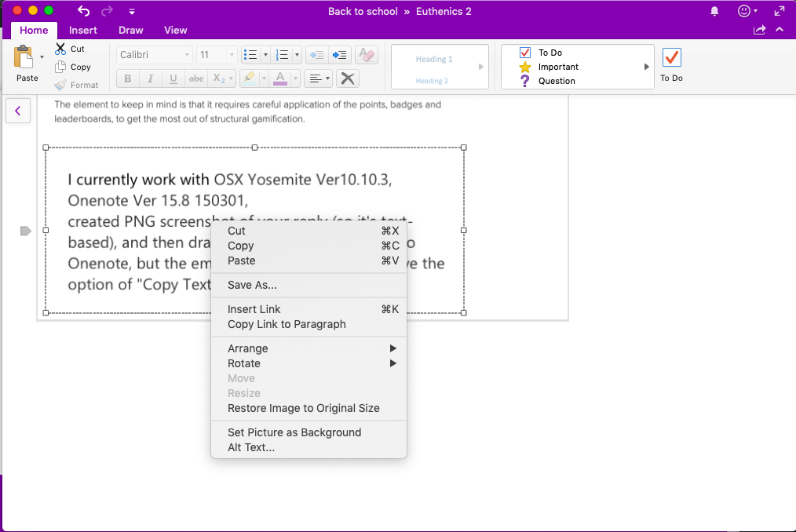Expand the styles gallery arrow
This screenshot has height=532, width=796.
[480, 67]
